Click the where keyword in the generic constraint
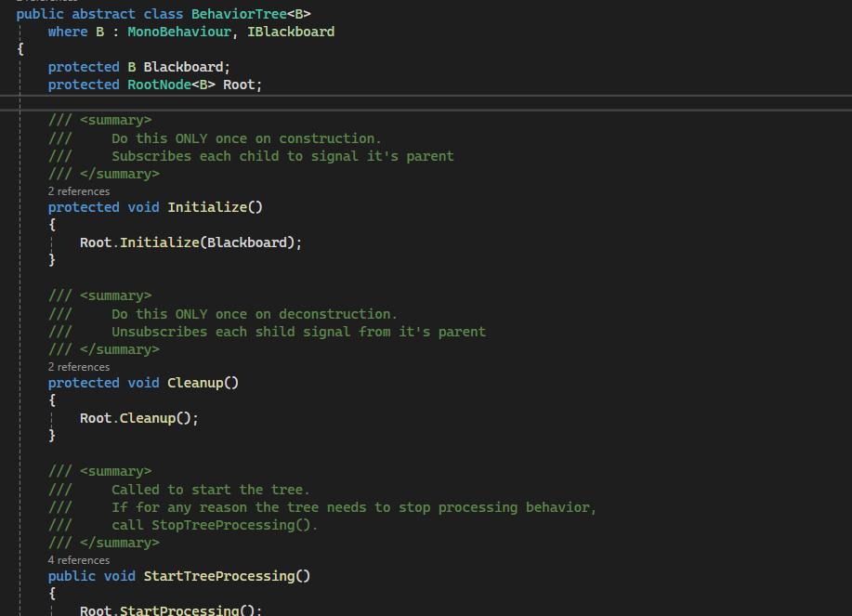852x616 pixels. 68,32
